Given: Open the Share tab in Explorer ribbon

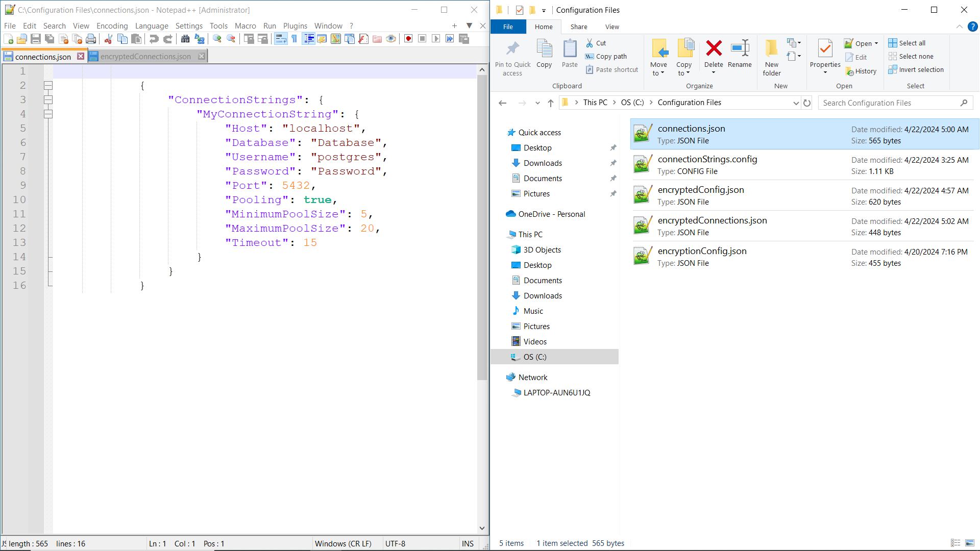Looking at the screenshot, I should [x=578, y=27].
